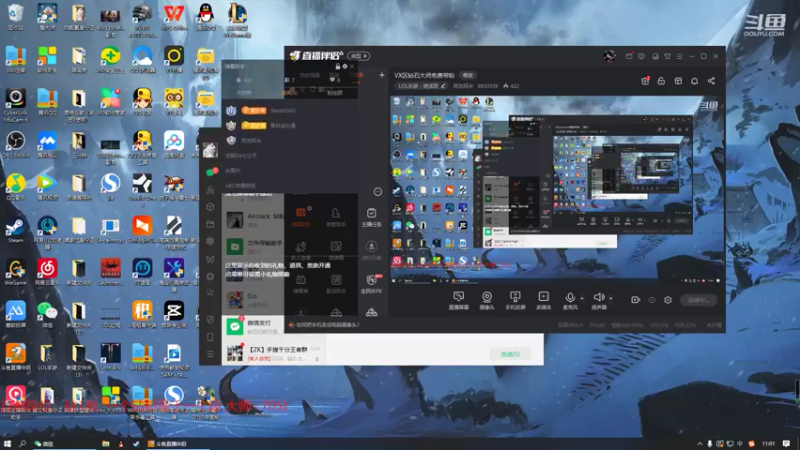Open 主播任务 streamer tasks

371,217
